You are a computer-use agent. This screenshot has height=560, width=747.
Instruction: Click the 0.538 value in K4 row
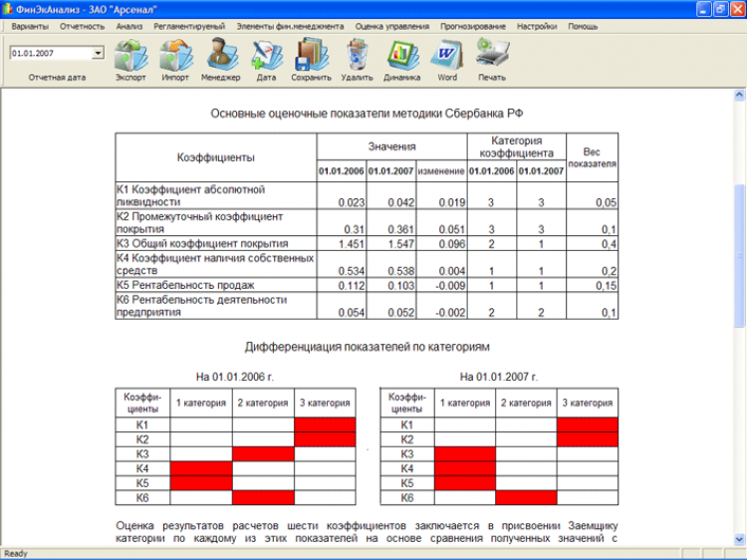[401, 271]
